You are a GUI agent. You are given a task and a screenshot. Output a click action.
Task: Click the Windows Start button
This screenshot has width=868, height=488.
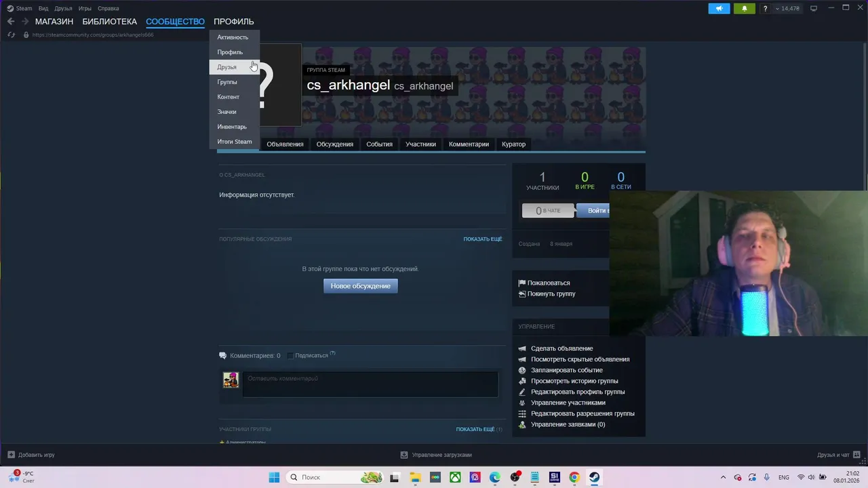[274, 477]
